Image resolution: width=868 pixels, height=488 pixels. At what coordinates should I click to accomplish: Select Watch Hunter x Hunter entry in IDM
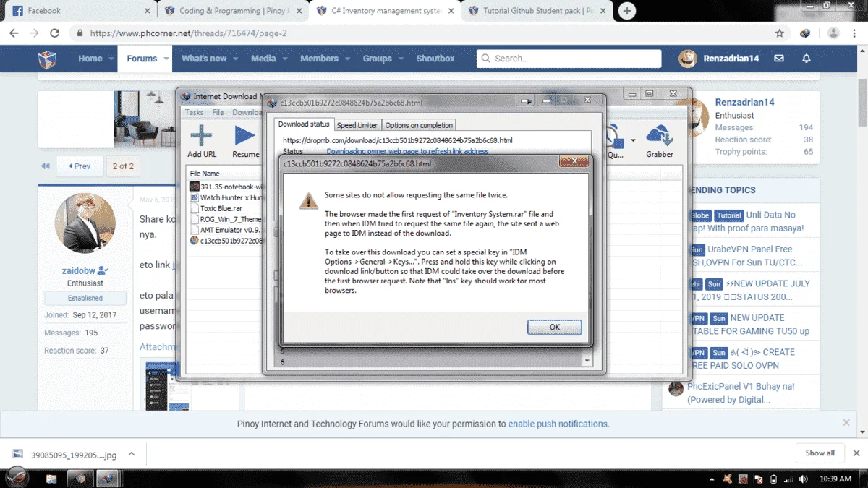pyautogui.click(x=226, y=197)
